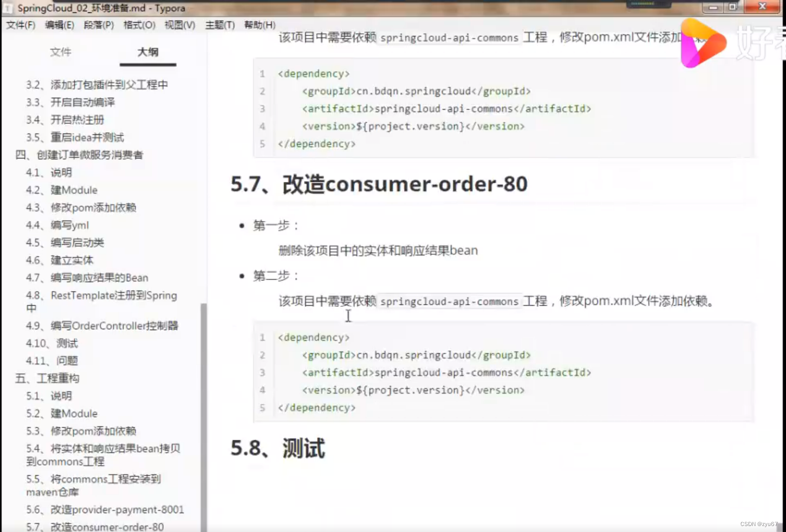Screen dimensions: 786x532
Task: Go to outline item 4.1、说明
Action: pyautogui.click(x=49, y=172)
